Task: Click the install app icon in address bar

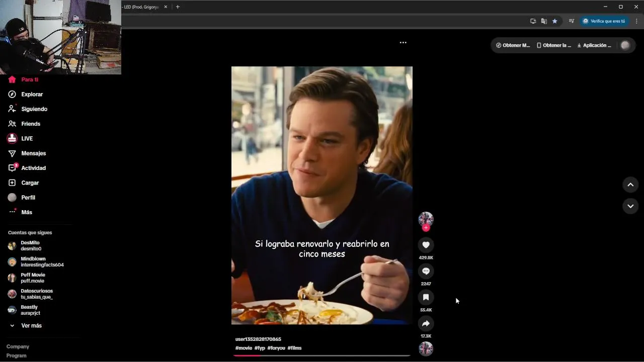Action: tap(533, 21)
